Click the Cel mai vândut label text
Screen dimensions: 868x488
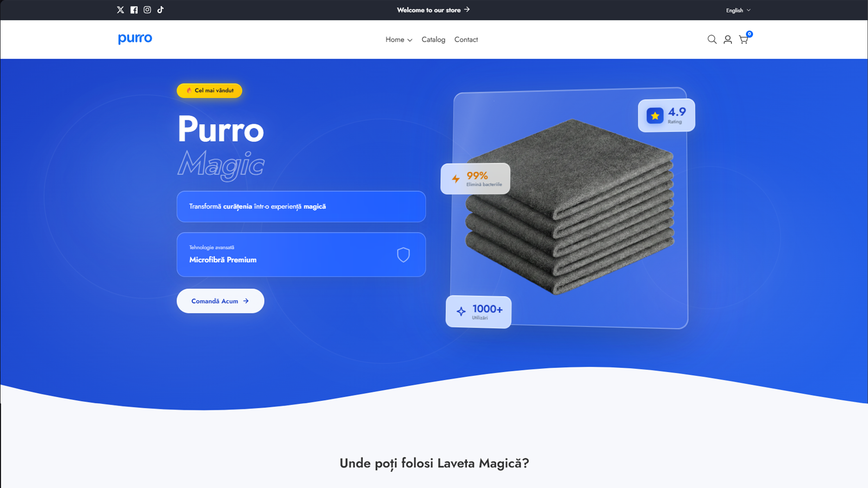point(214,91)
